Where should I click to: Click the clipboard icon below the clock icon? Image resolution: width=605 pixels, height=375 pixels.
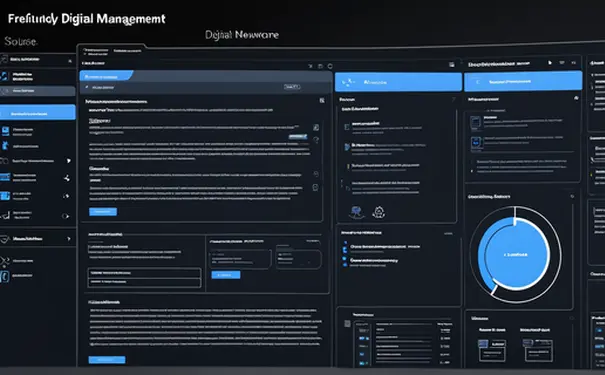pos(315,188)
